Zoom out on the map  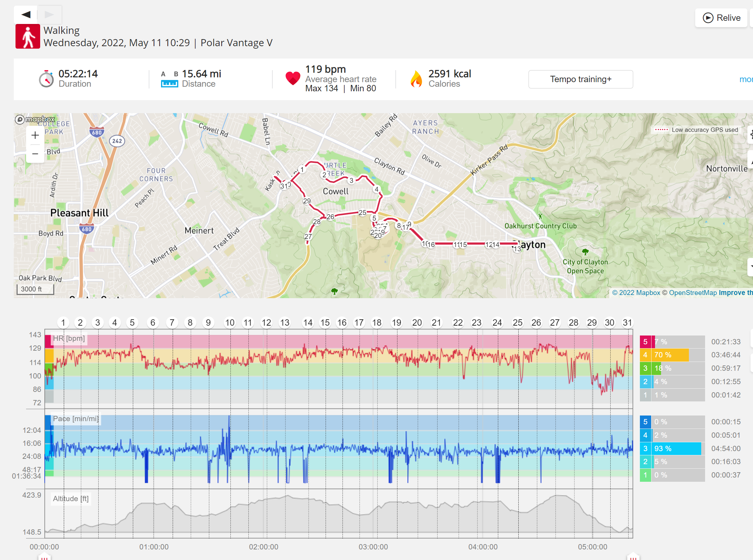pos(35,154)
